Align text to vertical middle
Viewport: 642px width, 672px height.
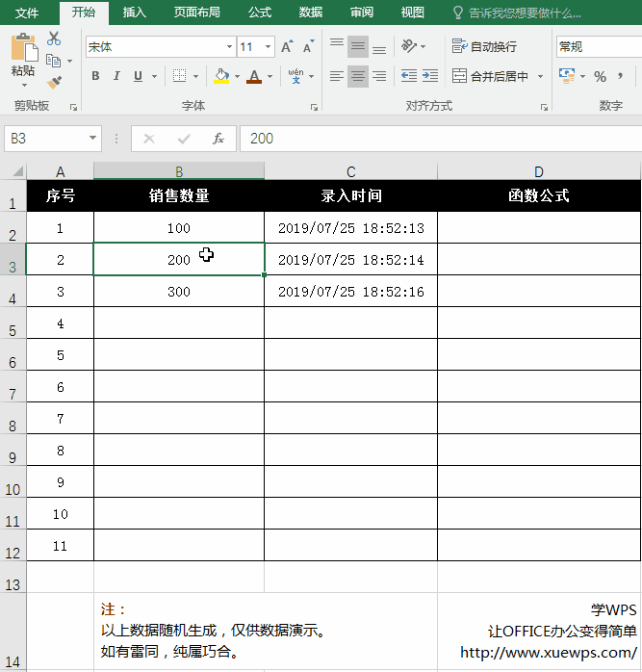coord(358,46)
